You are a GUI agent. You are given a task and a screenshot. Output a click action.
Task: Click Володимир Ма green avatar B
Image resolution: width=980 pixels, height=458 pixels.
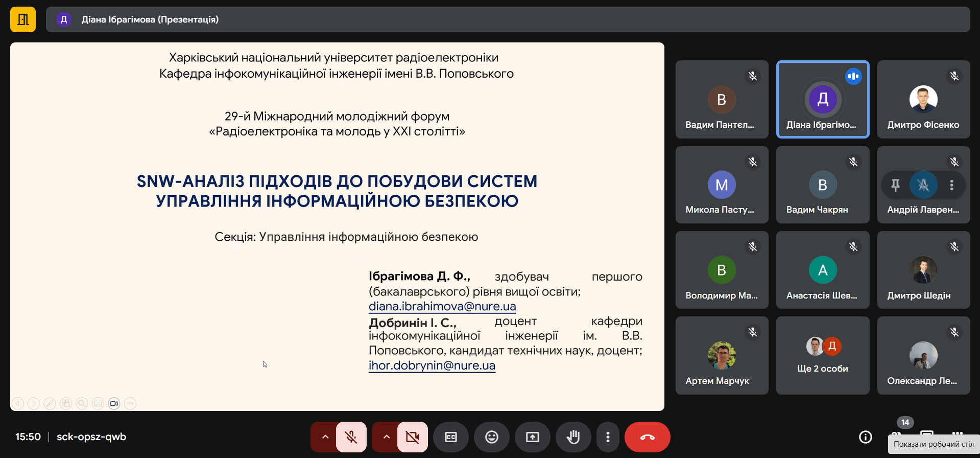click(x=722, y=270)
